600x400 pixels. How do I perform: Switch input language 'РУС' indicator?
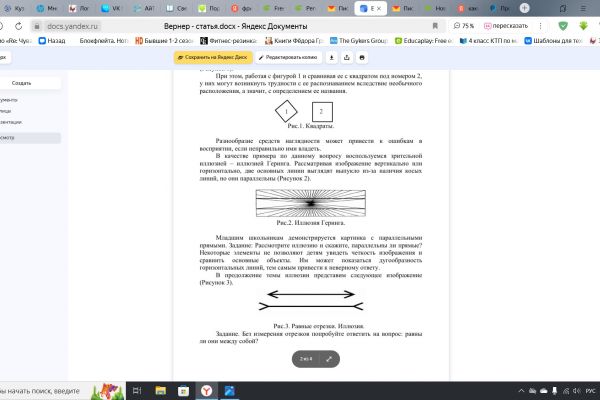(590, 391)
